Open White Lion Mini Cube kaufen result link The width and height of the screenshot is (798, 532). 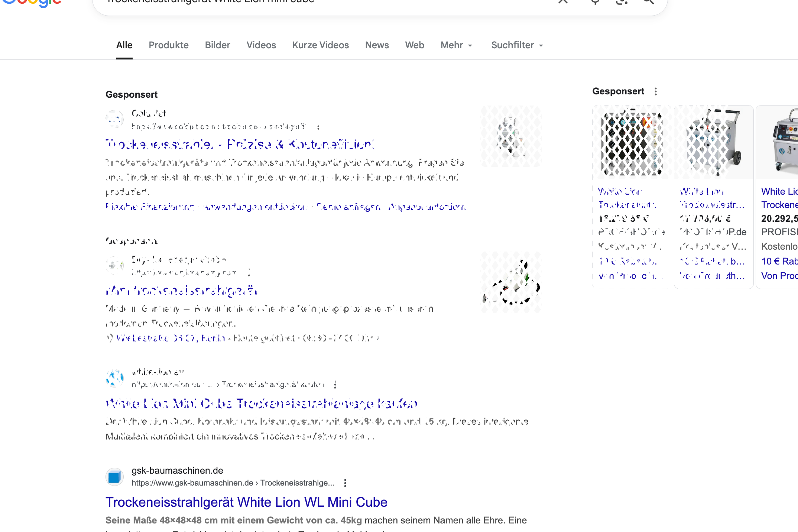(261, 404)
